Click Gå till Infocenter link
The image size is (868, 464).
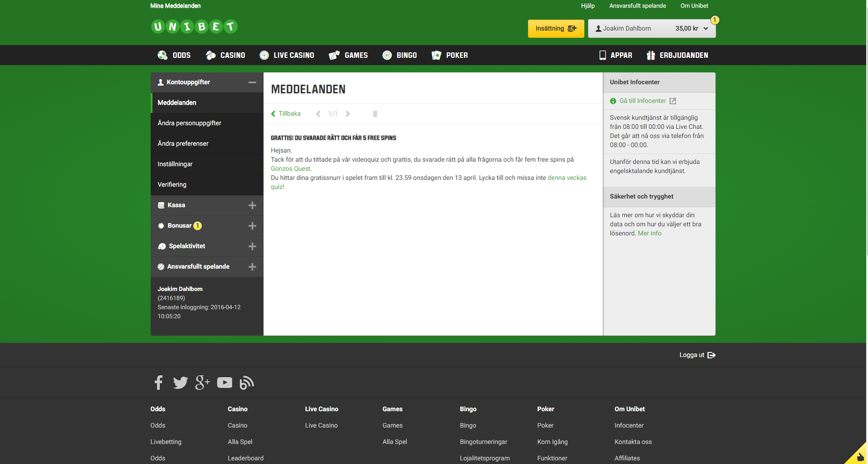point(643,101)
